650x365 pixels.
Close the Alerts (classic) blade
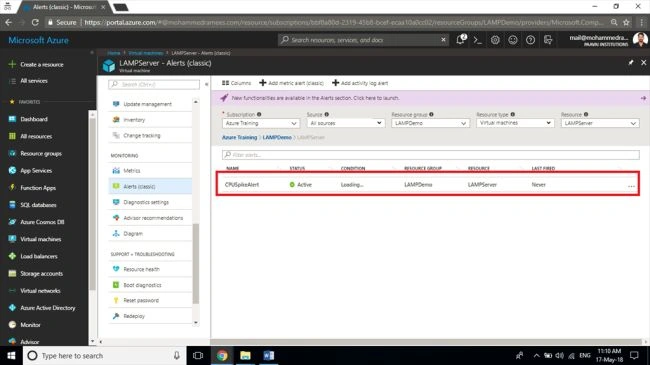click(643, 63)
